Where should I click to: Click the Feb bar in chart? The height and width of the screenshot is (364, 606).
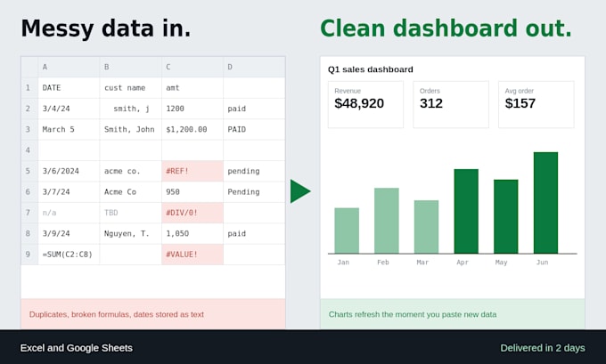tap(387, 221)
